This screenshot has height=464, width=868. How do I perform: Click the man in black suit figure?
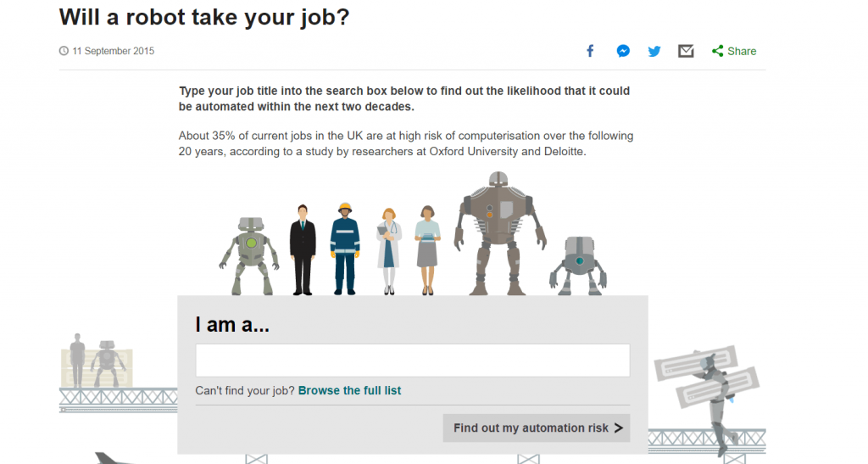click(x=303, y=249)
